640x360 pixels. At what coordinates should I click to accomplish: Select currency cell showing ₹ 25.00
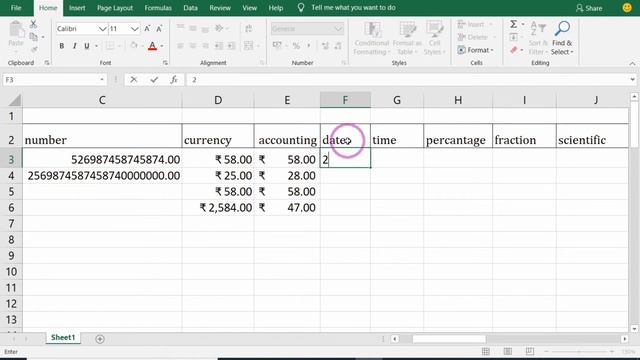pos(218,176)
